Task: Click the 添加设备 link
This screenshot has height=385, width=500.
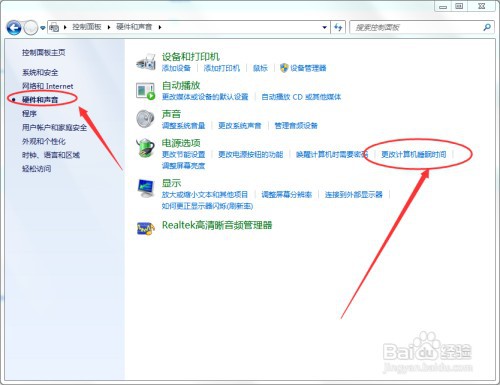Action: coord(176,68)
